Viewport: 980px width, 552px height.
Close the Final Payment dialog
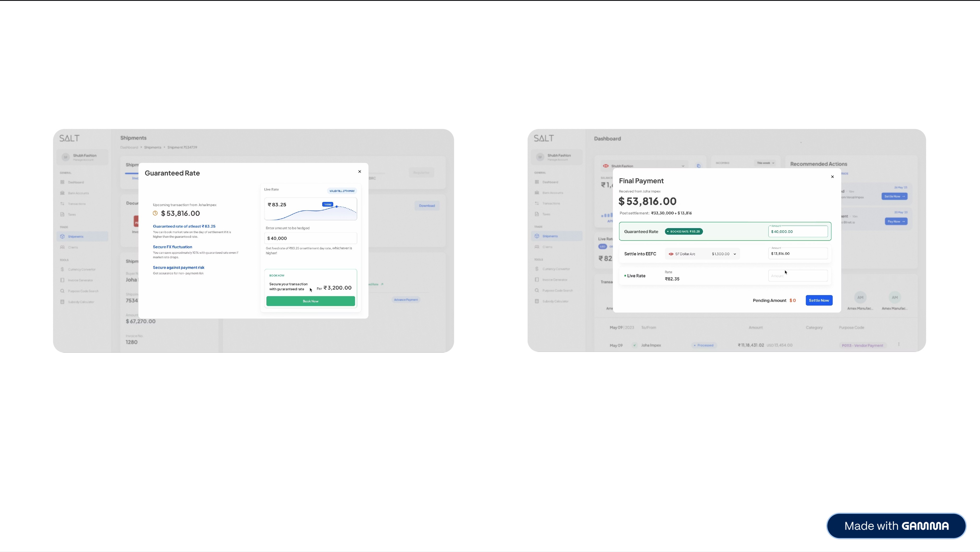(x=832, y=177)
